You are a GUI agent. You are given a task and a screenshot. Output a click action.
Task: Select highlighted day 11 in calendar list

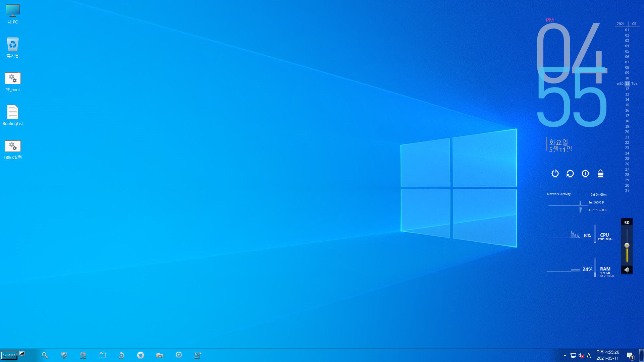click(627, 83)
